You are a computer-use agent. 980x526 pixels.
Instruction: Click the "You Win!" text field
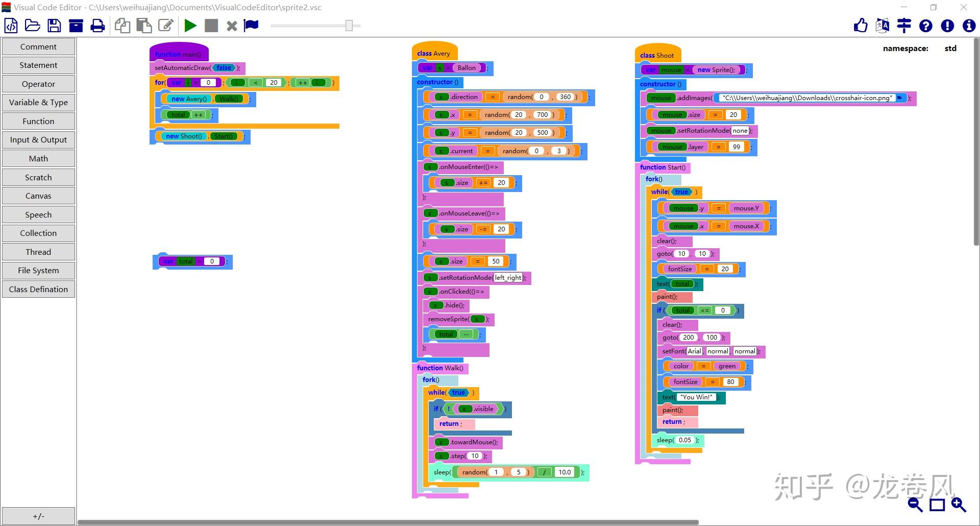coord(696,397)
